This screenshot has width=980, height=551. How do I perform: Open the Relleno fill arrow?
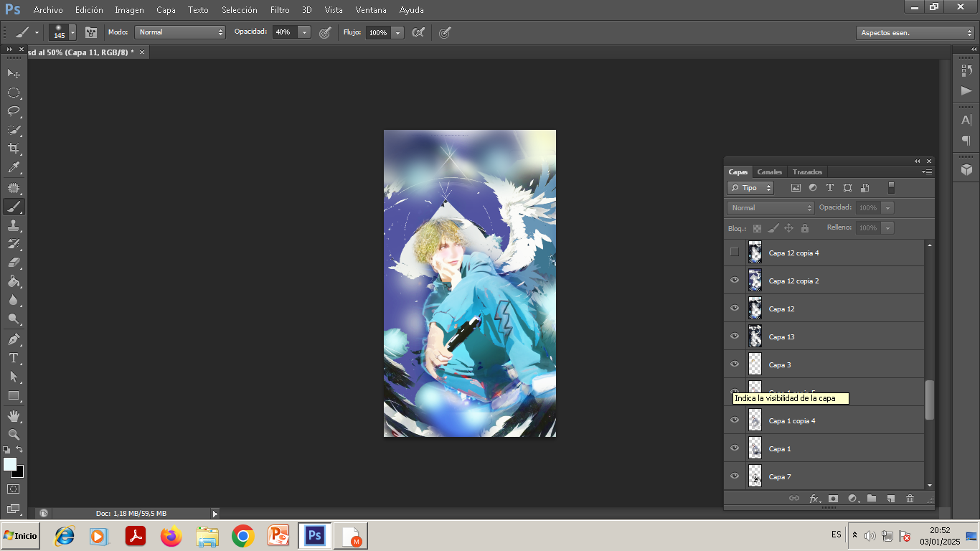[x=888, y=228]
